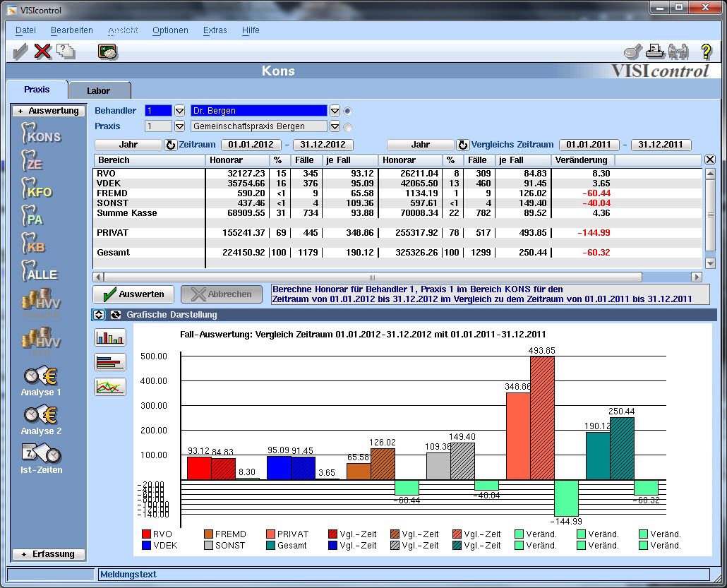Toggle the Erfassung section at sidebar bottom
Image resolution: width=727 pixels, height=588 pixels.
48,554
